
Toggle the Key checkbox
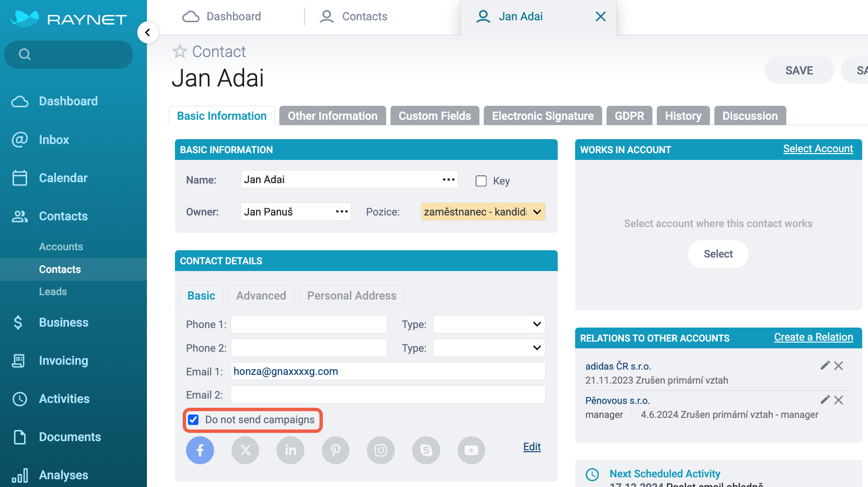coord(481,181)
